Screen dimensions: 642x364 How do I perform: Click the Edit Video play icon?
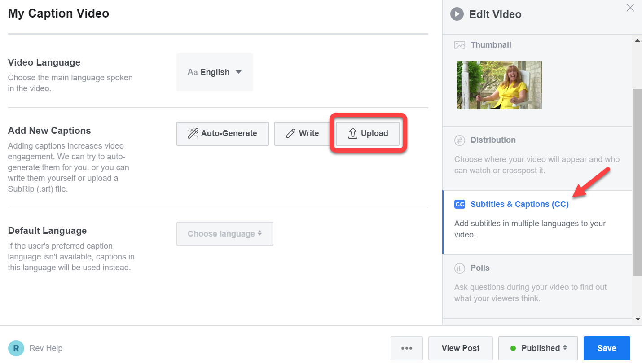(x=457, y=14)
